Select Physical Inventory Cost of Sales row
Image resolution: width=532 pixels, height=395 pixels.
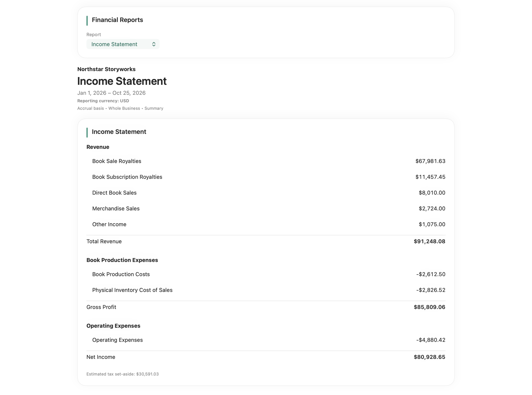(266, 290)
